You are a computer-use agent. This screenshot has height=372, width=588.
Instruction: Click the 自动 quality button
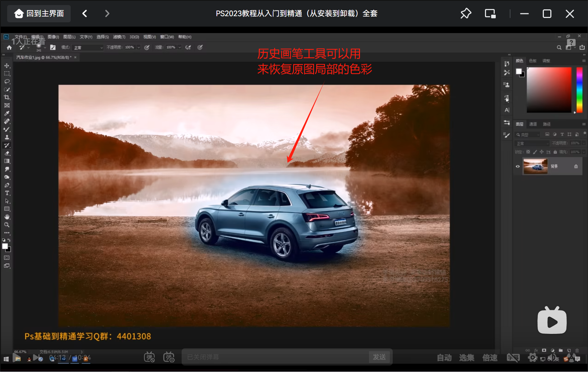444,358
